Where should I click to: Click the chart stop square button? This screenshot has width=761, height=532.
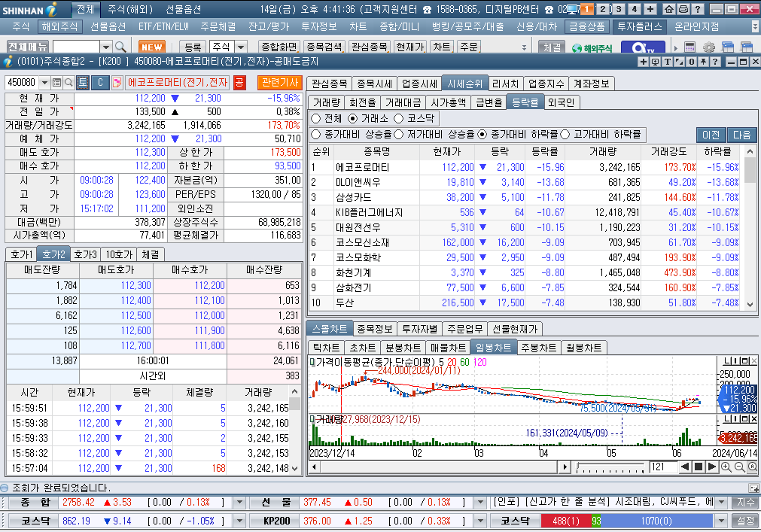pos(699,467)
